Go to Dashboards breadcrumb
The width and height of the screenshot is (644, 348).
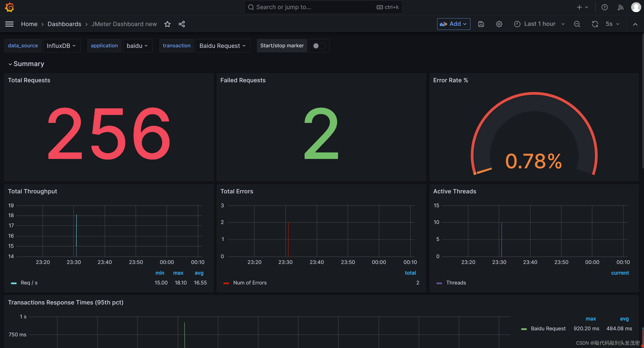click(x=64, y=24)
